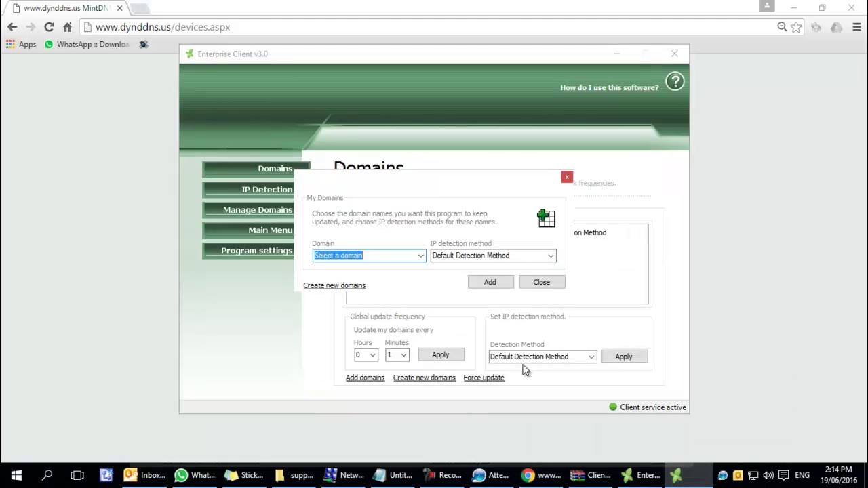Click the 'Add domains' link
868x488 pixels.
click(x=365, y=378)
